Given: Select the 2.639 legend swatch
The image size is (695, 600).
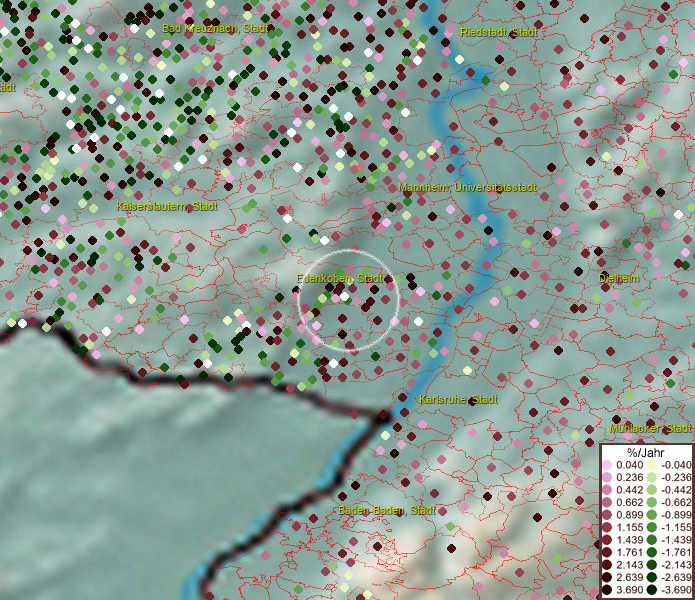Looking at the screenshot, I should (607, 577).
